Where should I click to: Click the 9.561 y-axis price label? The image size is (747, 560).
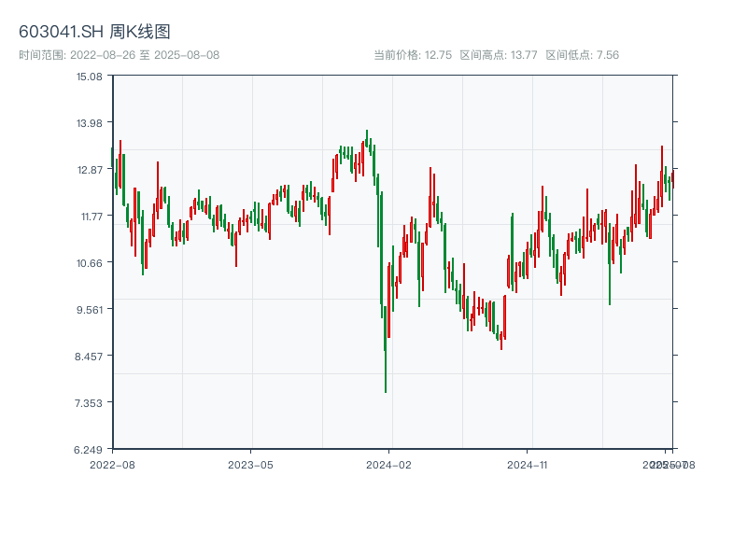[89, 310]
